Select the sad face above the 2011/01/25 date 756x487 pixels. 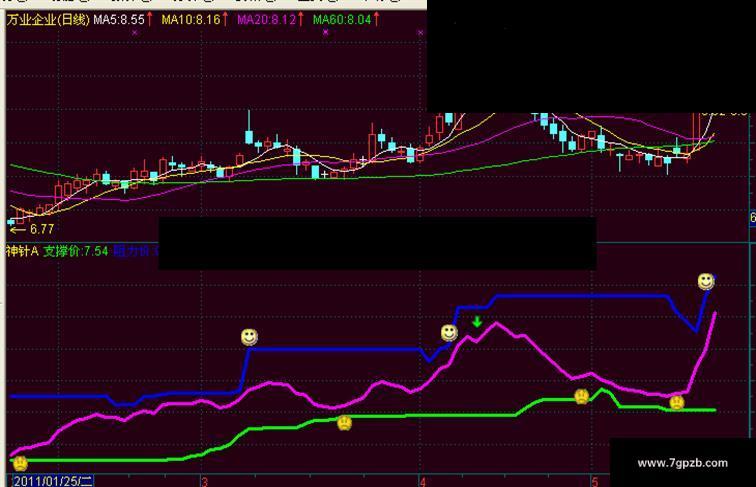20,463
